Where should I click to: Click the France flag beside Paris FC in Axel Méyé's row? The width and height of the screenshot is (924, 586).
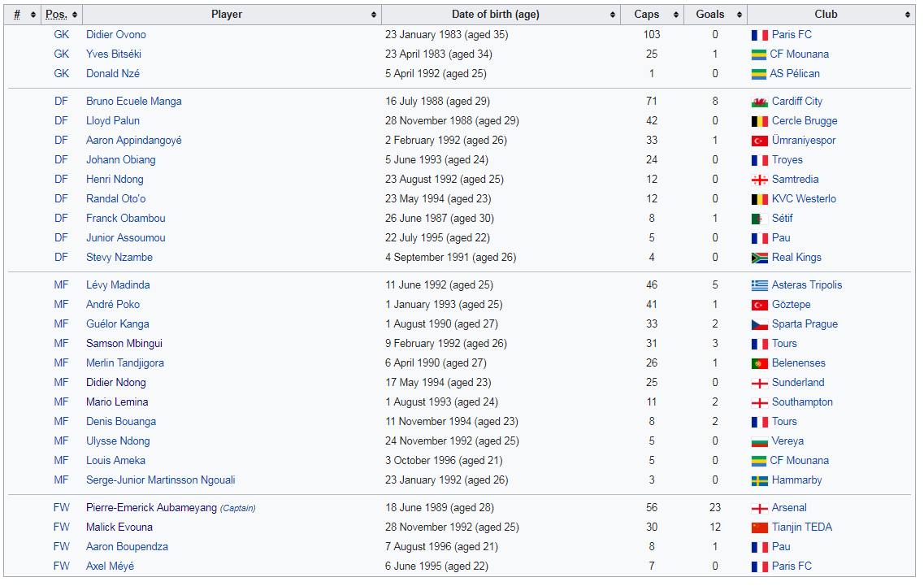pos(760,566)
